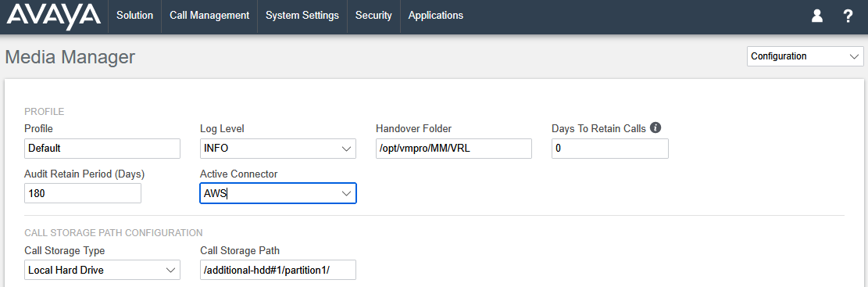Click the Call Storage Path Configuration section header
This screenshot has height=287, width=868.
pyautogui.click(x=113, y=232)
